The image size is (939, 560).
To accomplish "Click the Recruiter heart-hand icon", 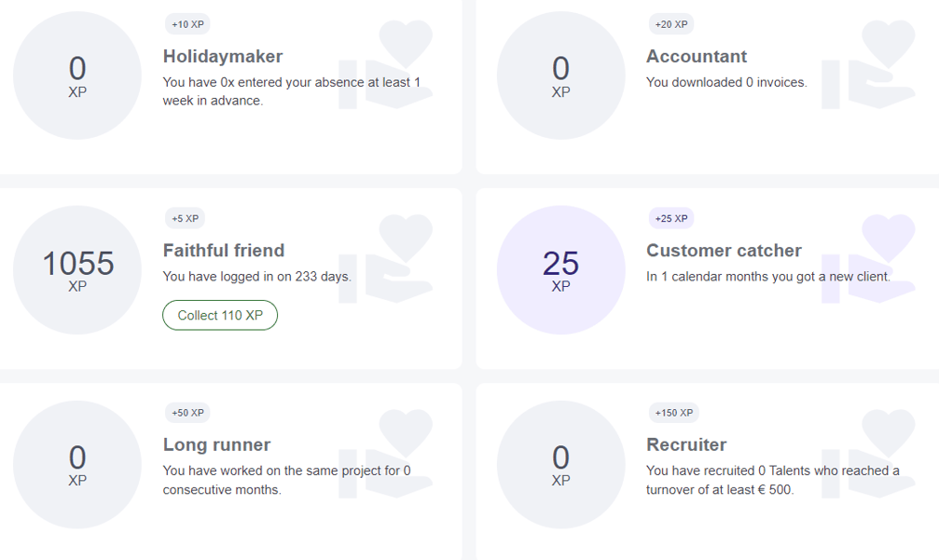I will [x=870, y=454].
